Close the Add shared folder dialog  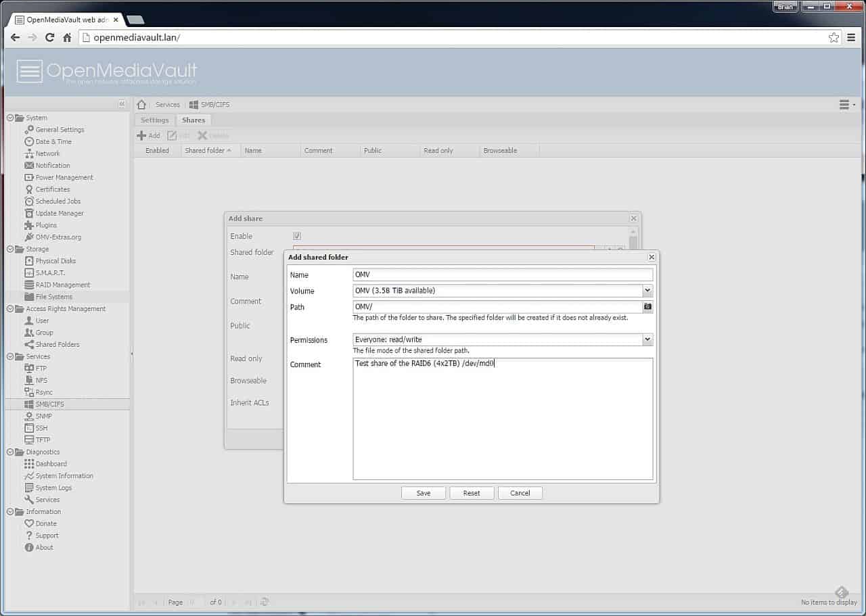[652, 258]
